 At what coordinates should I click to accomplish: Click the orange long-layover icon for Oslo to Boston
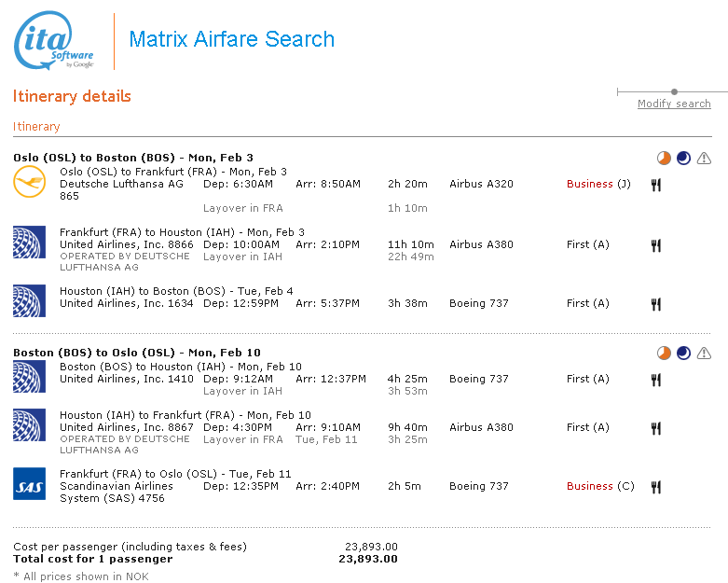663,158
